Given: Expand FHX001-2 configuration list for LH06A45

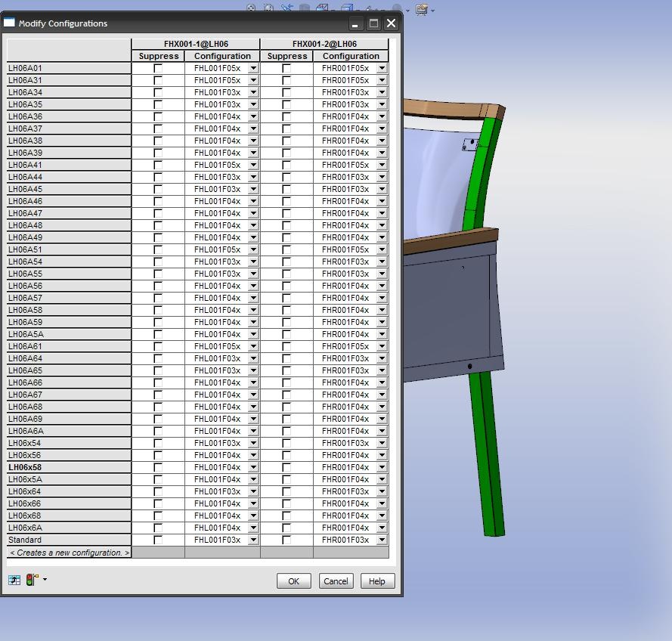Looking at the screenshot, I should click(382, 189).
